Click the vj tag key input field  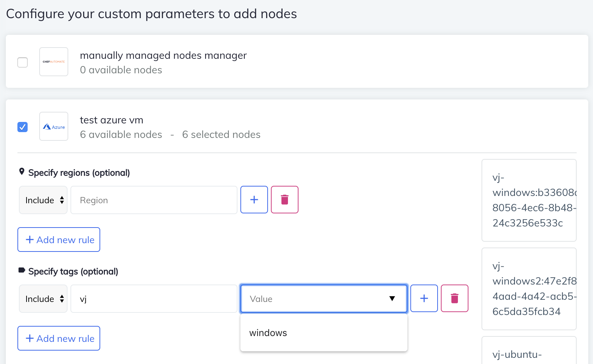(x=154, y=298)
